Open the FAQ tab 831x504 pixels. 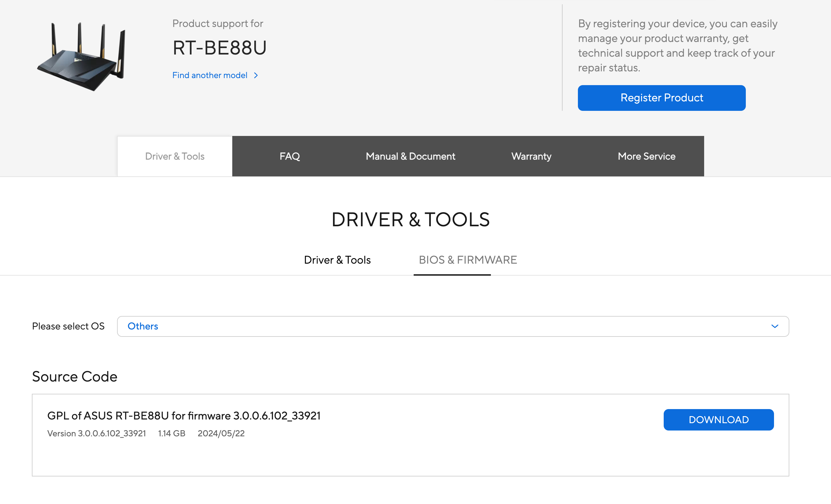click(290, 156)
